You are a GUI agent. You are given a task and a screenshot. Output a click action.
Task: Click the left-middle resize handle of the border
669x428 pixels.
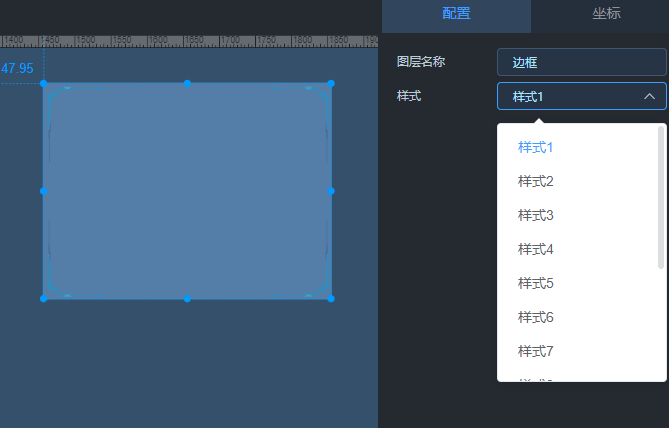tap(43, 190)
